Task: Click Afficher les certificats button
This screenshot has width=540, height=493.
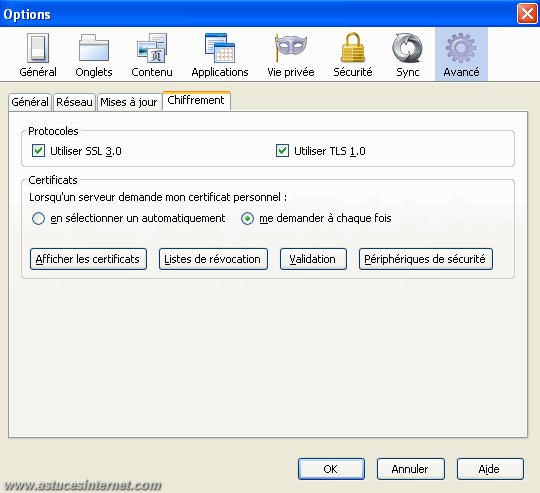Action: (x=88, y=259)
